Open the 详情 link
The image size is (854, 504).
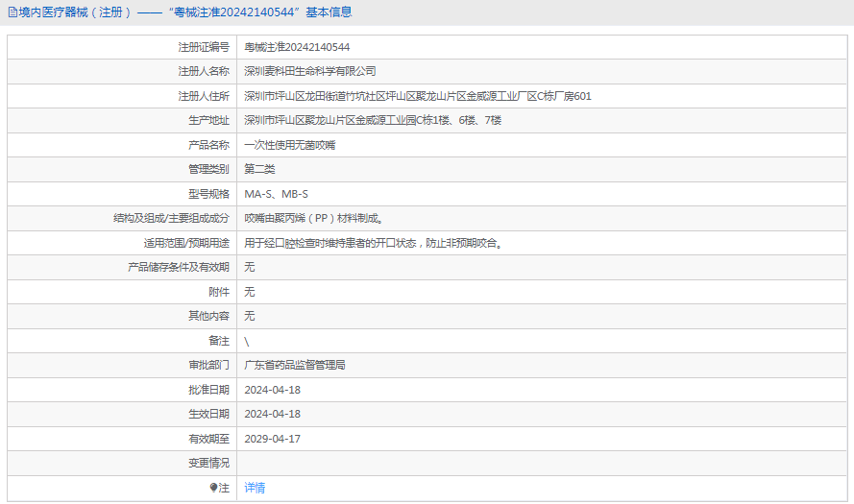255,488
